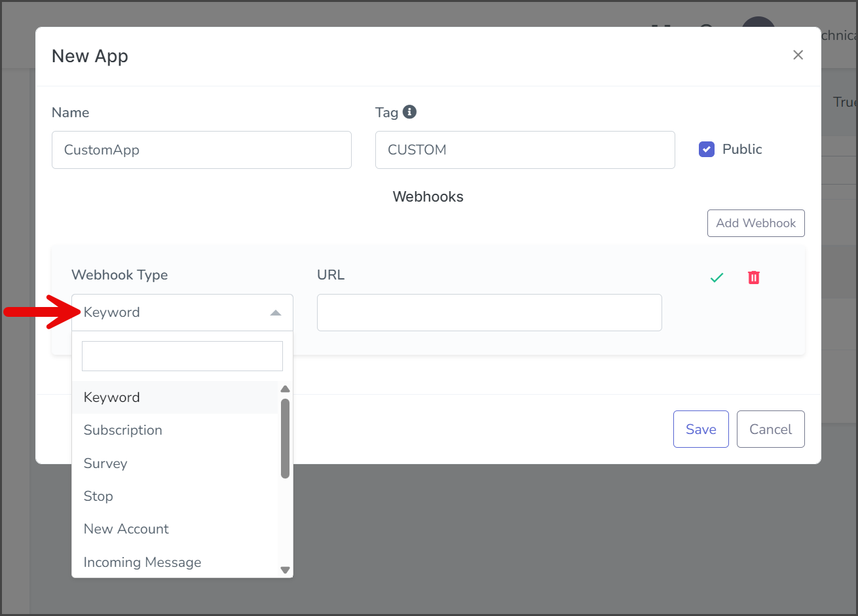Click the Tag info icon

[409, 112]
